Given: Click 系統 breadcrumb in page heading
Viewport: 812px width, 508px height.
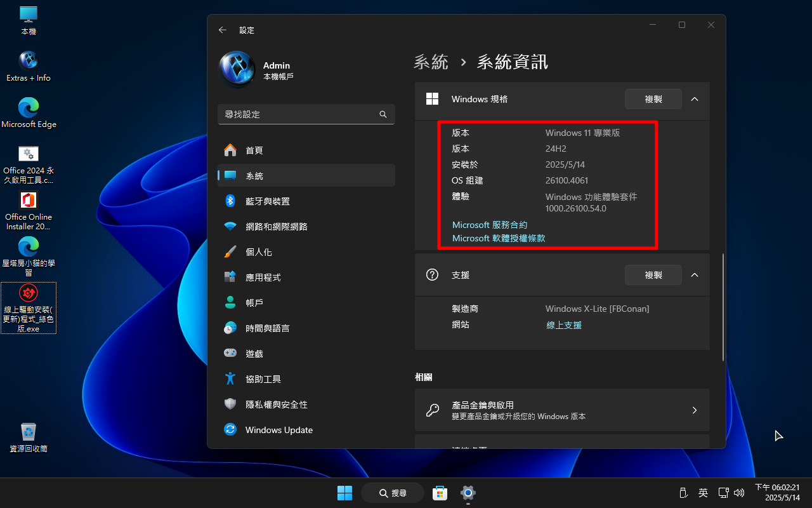Looking at the screenshot, I should pos(431,62).
